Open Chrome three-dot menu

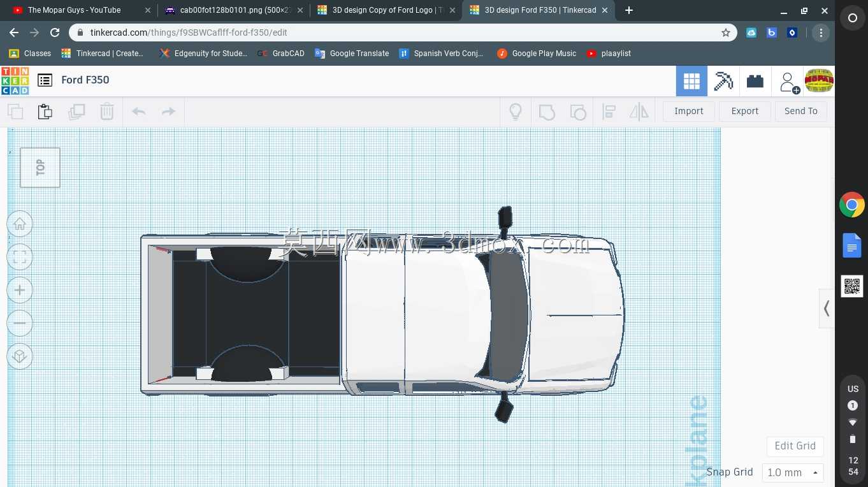pyautogui.click(x=821, y=33)
